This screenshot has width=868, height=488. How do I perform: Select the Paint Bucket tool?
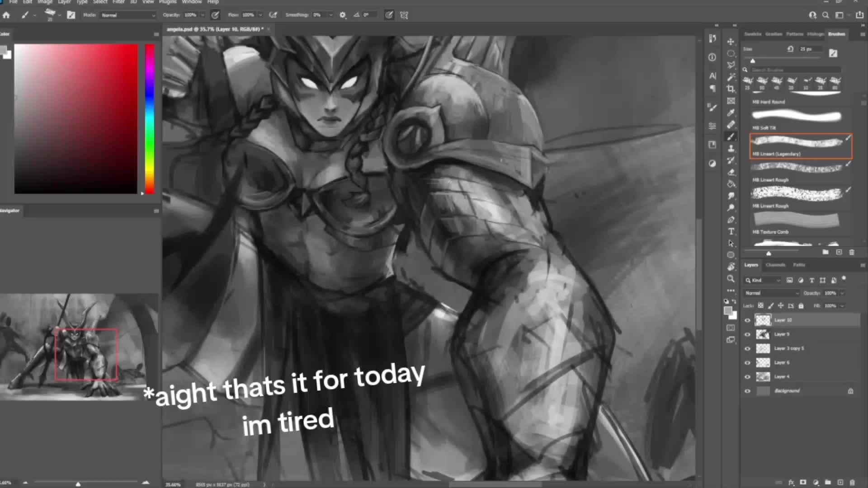731,184
